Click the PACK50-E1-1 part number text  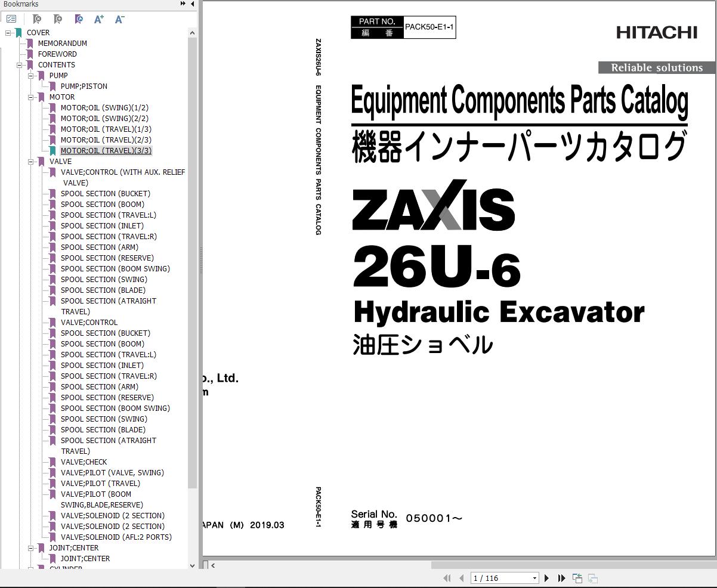point(429,27)
